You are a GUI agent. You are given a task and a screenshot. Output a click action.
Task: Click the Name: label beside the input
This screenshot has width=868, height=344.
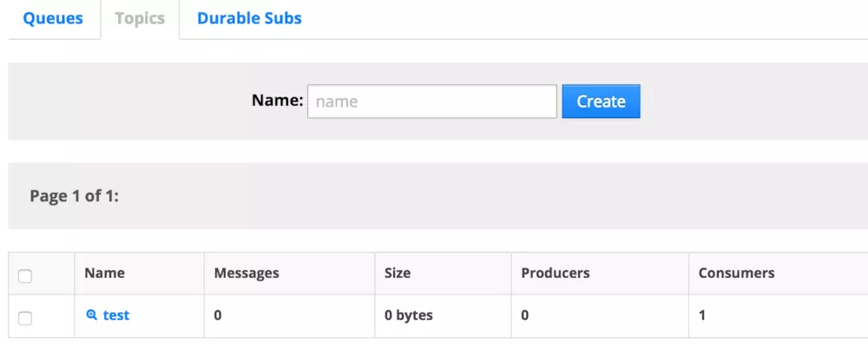(x=278, y=100)
